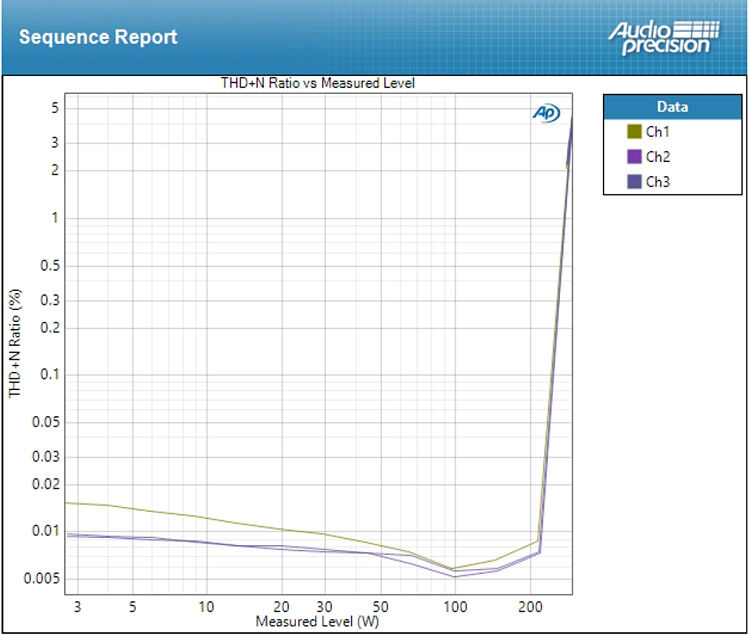Click the Data legend header
The image size is (750, 635).
[x=673, y=107]
